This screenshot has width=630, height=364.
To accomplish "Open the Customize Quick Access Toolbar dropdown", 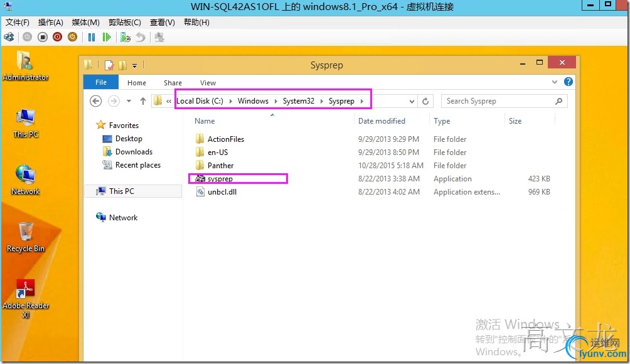I will [135, 65].
